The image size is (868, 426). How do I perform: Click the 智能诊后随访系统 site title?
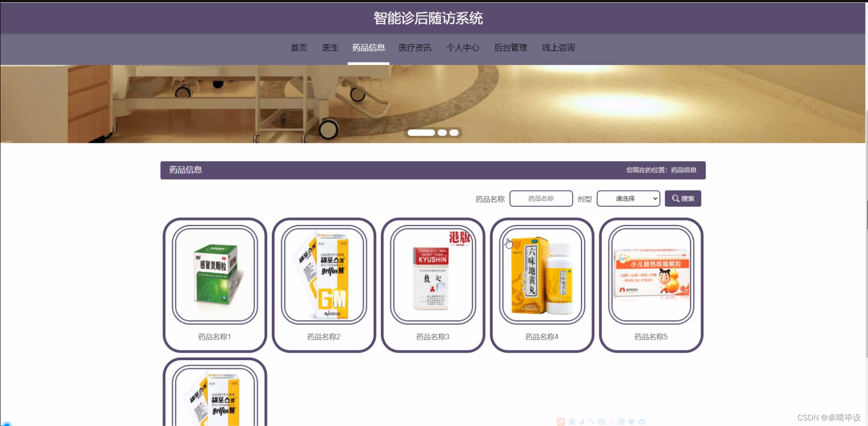[x=428, y=18]
